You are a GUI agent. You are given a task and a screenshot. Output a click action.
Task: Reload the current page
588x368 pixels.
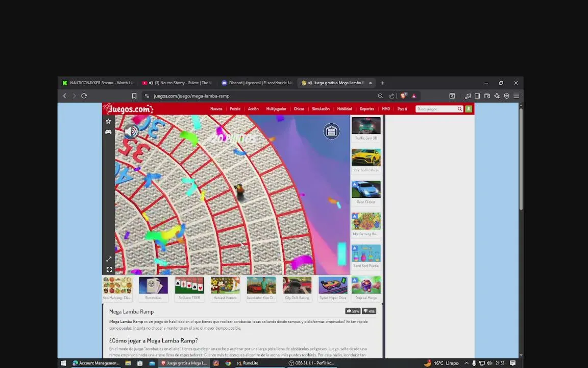pyautogui.click(x=84, y=96)
